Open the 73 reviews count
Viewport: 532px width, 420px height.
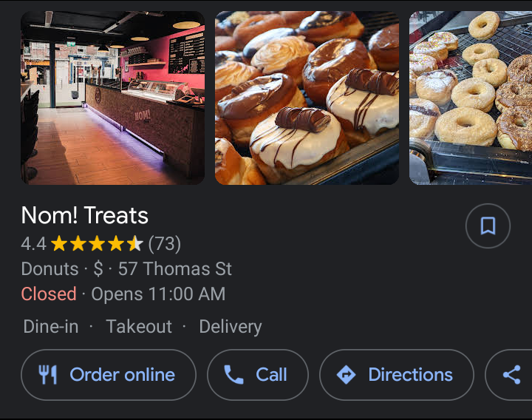click(165, 244)
